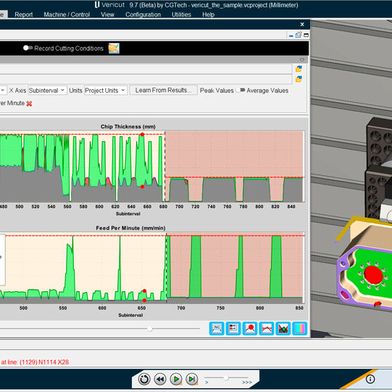This screenshot has height=392, width=392.
Task: Open the Help menu
Action: point(208,15)
